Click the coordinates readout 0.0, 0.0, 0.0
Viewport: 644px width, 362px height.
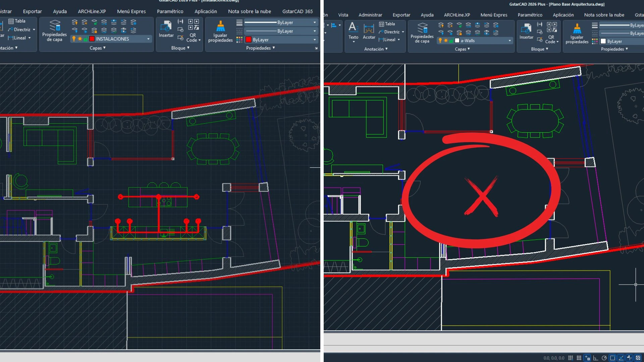point(554,358)
